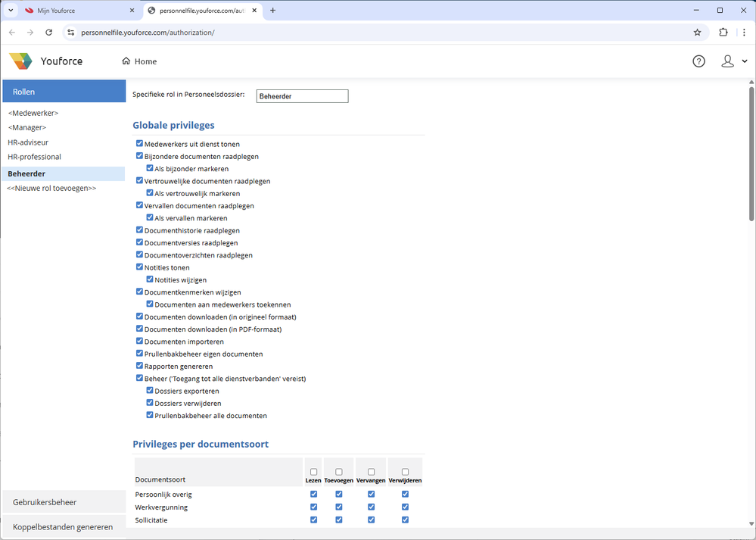Select the HR-professional role
Viewport: 756px width, 540px height.
[x=34, y=157]
